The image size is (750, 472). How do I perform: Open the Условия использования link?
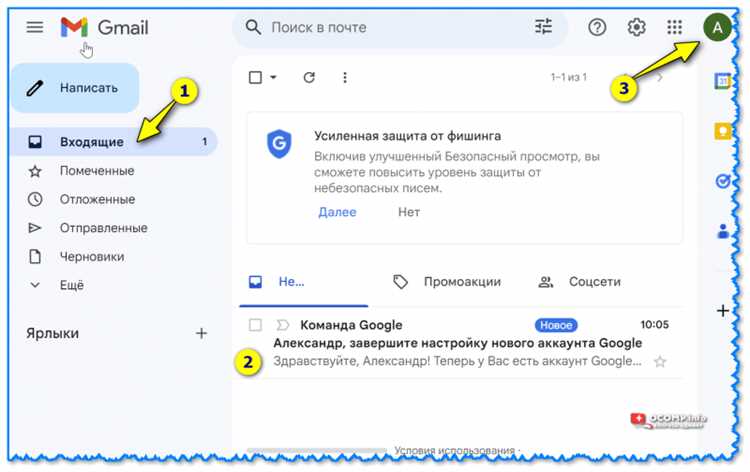click(454, 450)
